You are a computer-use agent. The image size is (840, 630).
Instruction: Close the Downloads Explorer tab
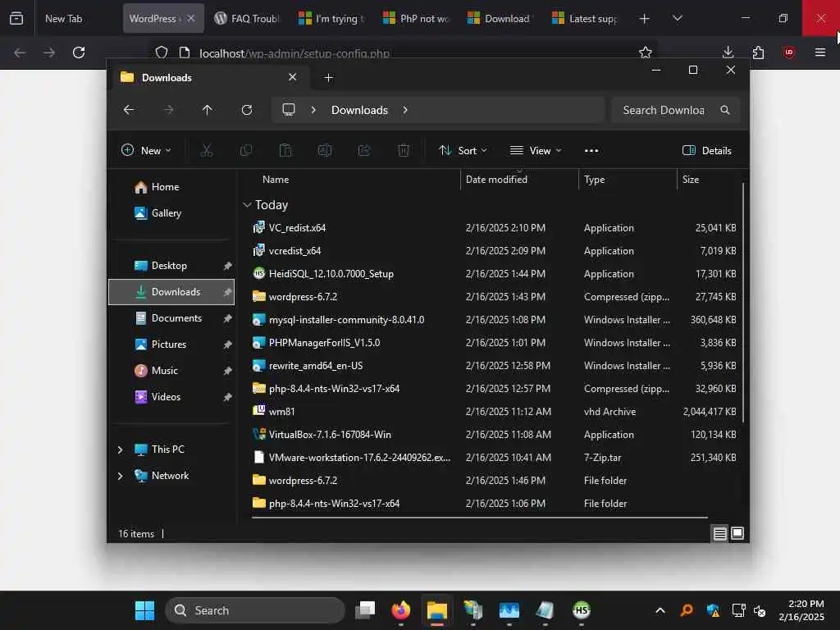pos(293,77)
